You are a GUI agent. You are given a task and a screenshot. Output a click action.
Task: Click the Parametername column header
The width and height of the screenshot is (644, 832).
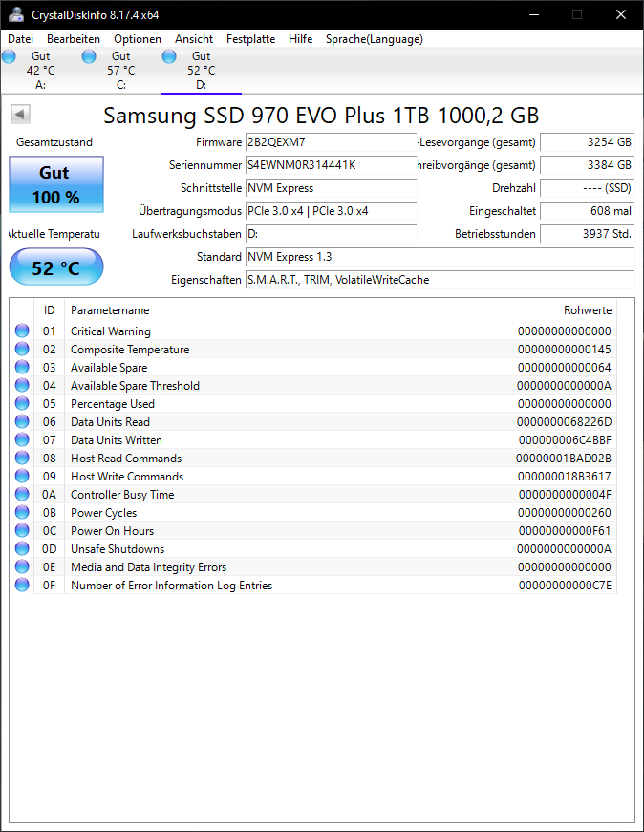[x=273, y=310]
